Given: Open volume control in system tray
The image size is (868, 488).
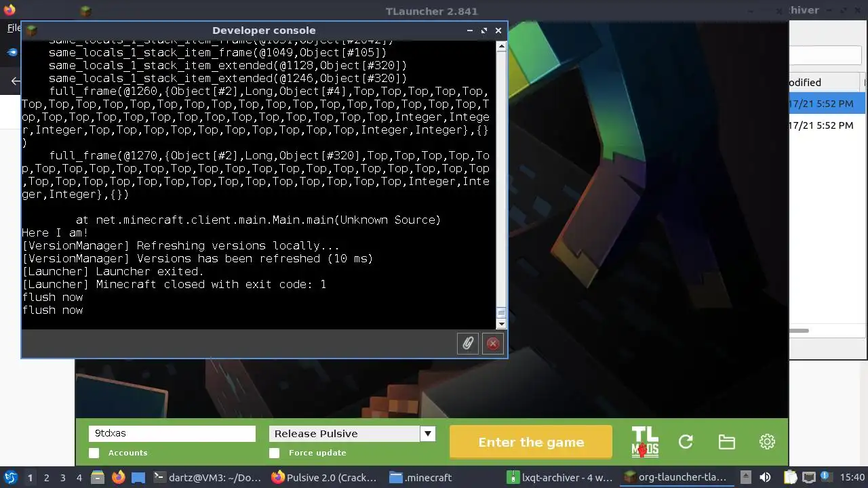Looking at the screenshot, I should point(765,477).
